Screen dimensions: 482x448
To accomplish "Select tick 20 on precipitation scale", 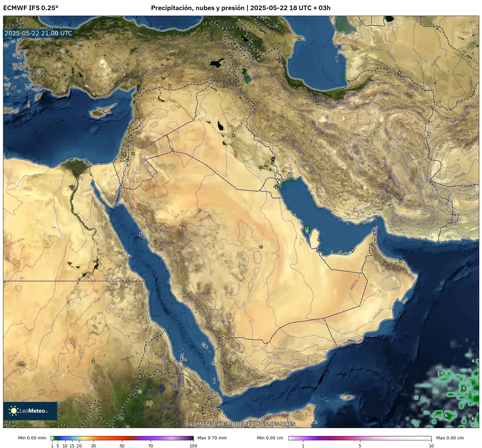I will tap(79, 446).
